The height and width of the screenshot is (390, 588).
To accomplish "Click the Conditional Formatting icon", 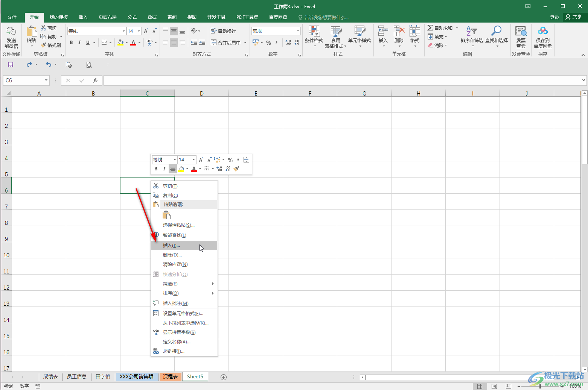I will [x=314, y=31].
